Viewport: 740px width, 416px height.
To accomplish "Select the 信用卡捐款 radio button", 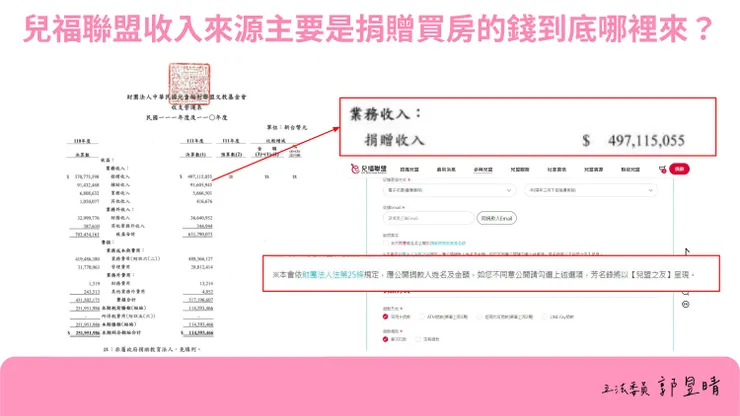I will pyautogui.click(x=385, y=317).
